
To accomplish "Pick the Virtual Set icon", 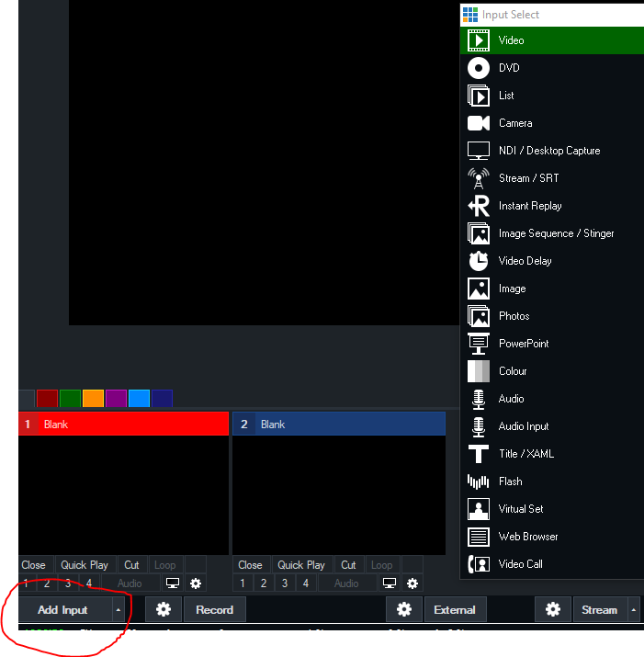I will tap(478, 509).
